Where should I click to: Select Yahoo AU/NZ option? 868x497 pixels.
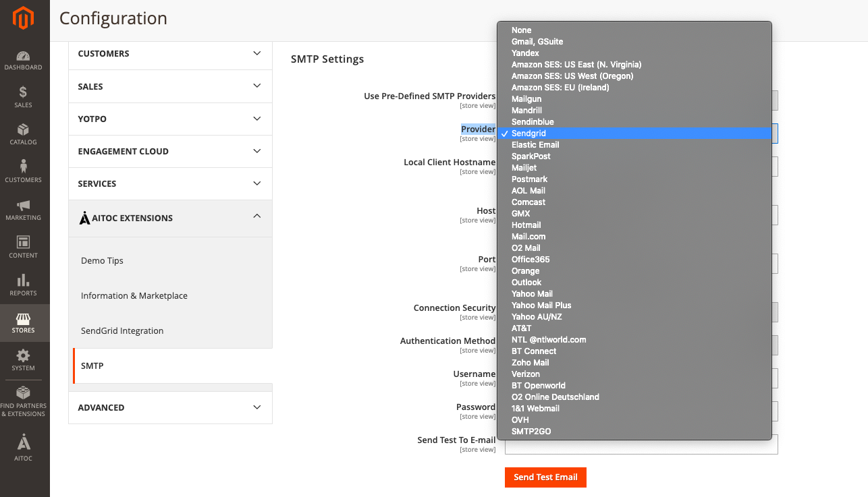(x=634, y=317)
